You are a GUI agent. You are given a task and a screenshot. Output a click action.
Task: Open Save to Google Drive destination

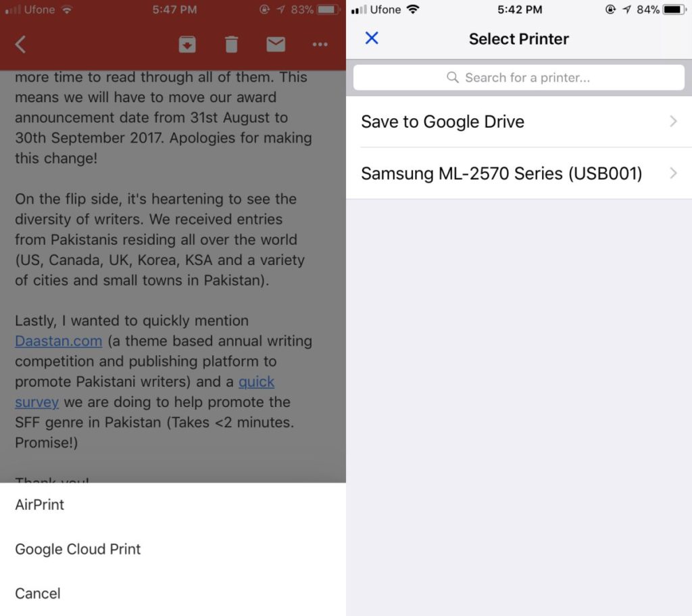pyautogui.click(x=443, y=122)
